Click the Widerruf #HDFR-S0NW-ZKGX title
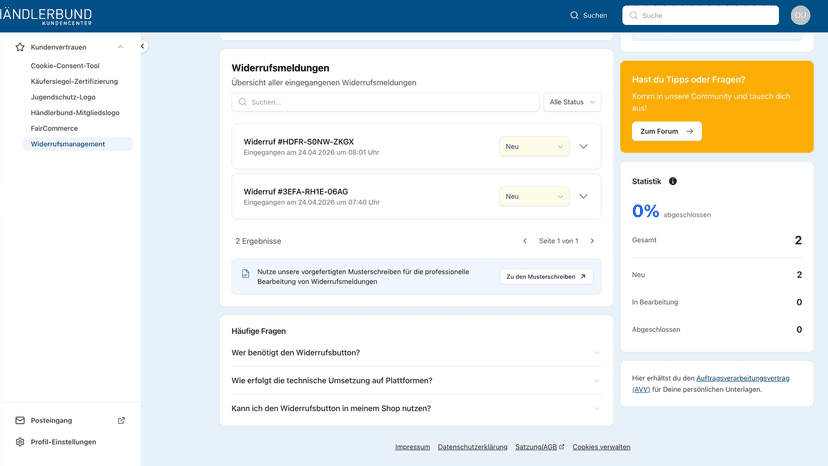The width and height of the screenshot is (828, 466). [x=299, y=142]
